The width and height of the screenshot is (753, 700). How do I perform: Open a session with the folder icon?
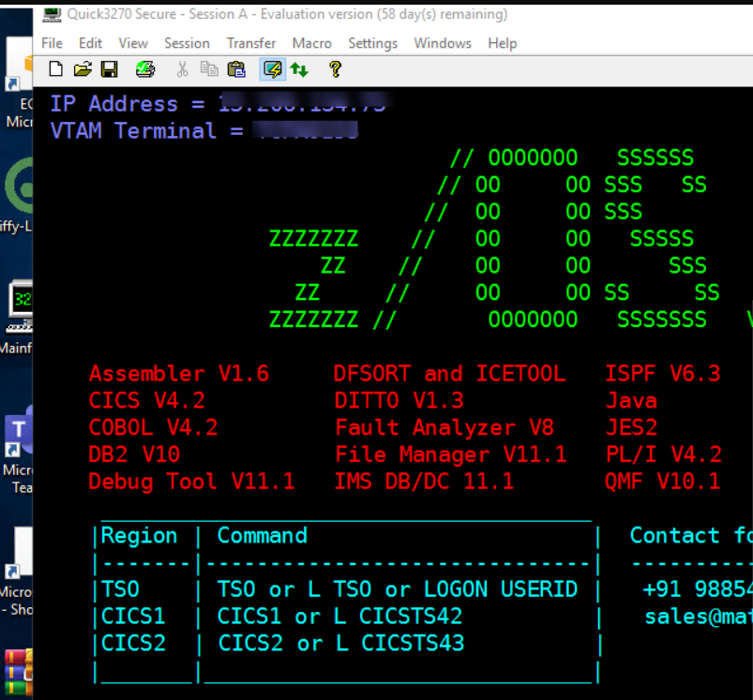pyautogui.click(x=83, y=69)
